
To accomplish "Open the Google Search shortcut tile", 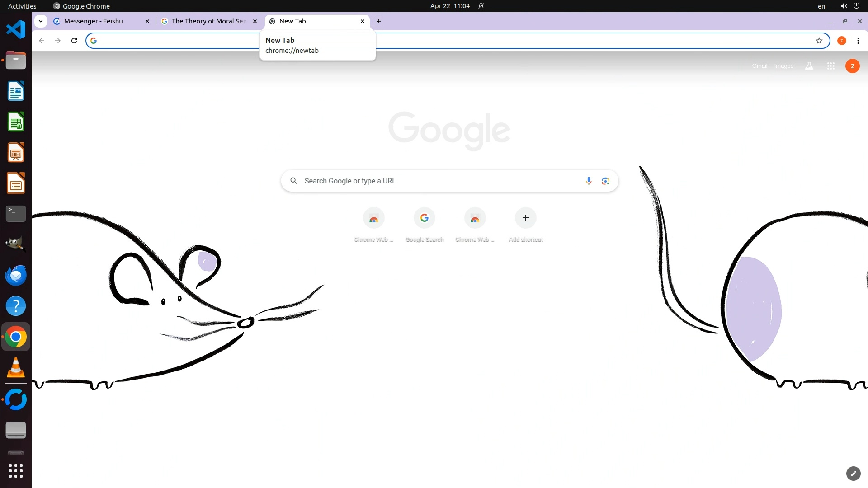I will pyautogui.click(x=425, y=218).
